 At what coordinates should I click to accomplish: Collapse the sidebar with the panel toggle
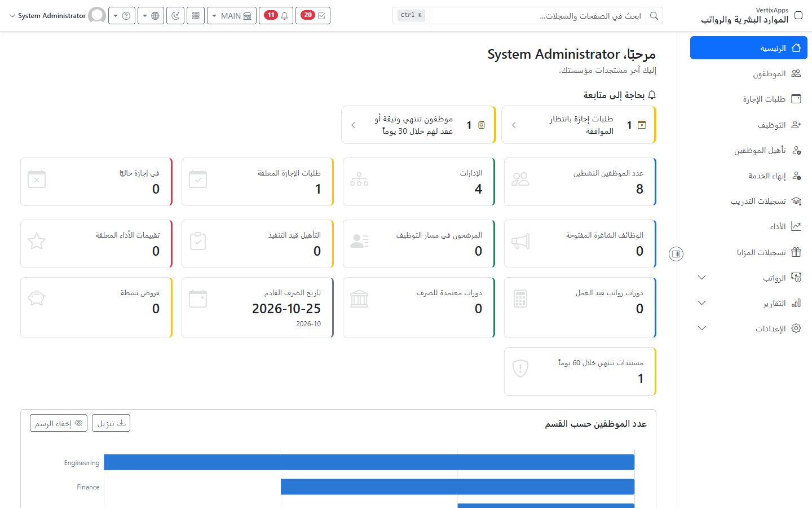click(676, 254)
